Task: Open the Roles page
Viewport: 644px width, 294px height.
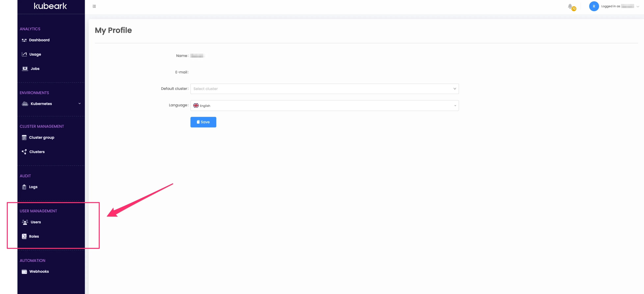Action: pyautogui.click(x=34, y=237)
